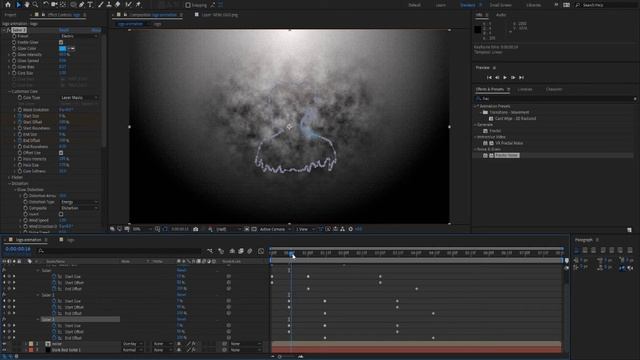Click the left-align icon in the Paragraph panel

pos(576,250)
